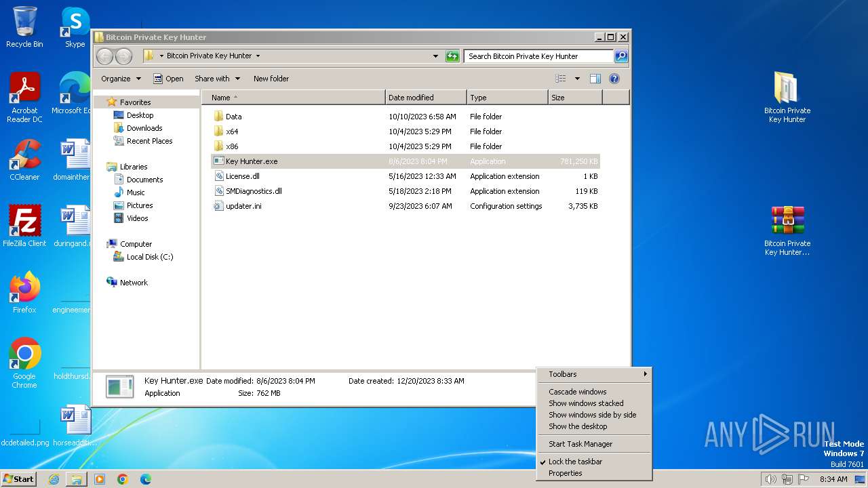Open Chrome from the taskbar
Image resolution: width=868 pixels, height=488 pixels.
tap(123, 479)
